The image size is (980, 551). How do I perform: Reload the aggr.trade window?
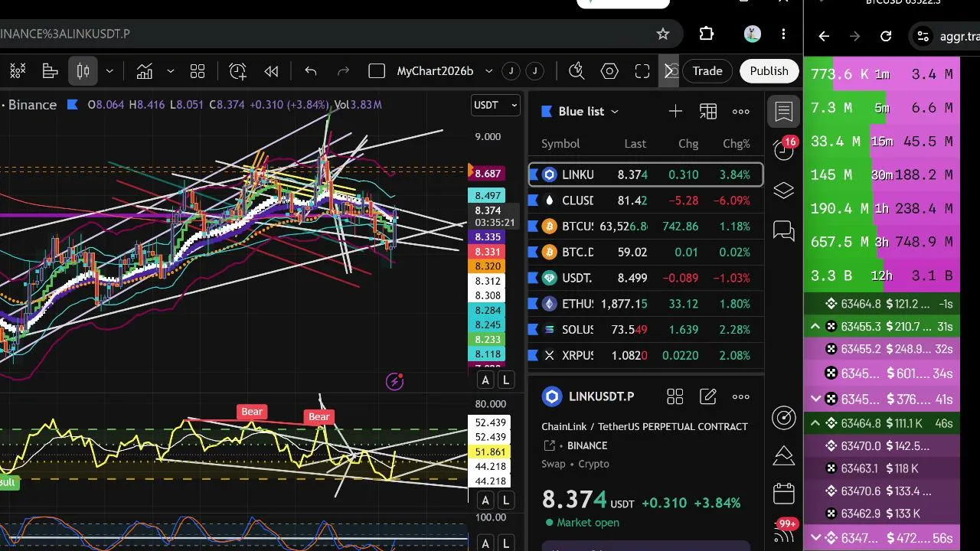(x=886, y=36)
